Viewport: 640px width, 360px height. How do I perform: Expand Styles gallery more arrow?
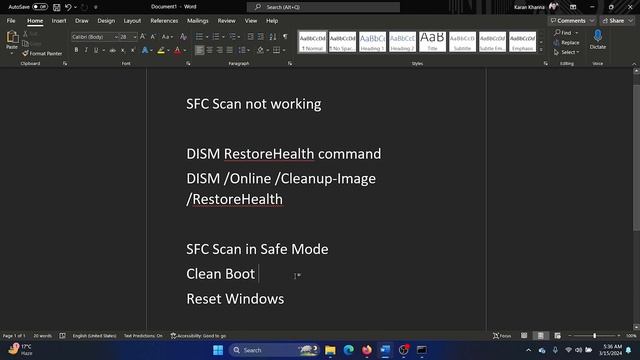[541, 49]
